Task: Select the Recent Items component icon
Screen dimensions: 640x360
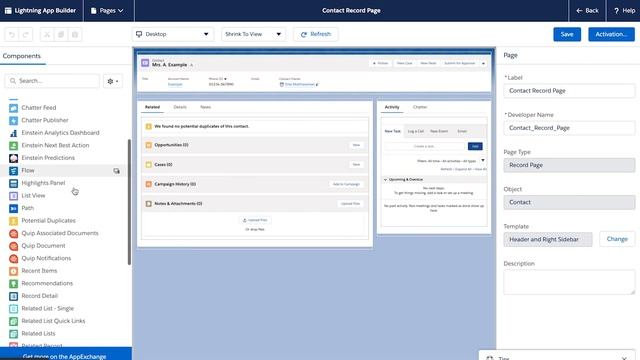Action: pyautogui.click(x=13, y=271)
